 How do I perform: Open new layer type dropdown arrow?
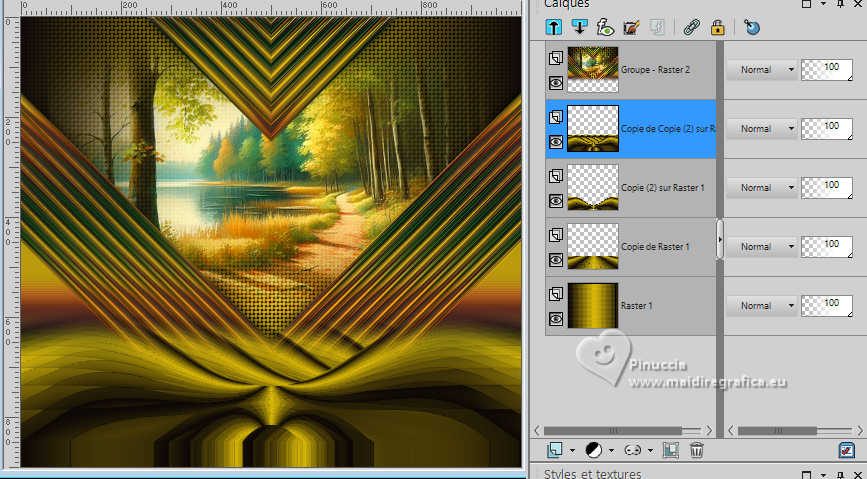572,450
